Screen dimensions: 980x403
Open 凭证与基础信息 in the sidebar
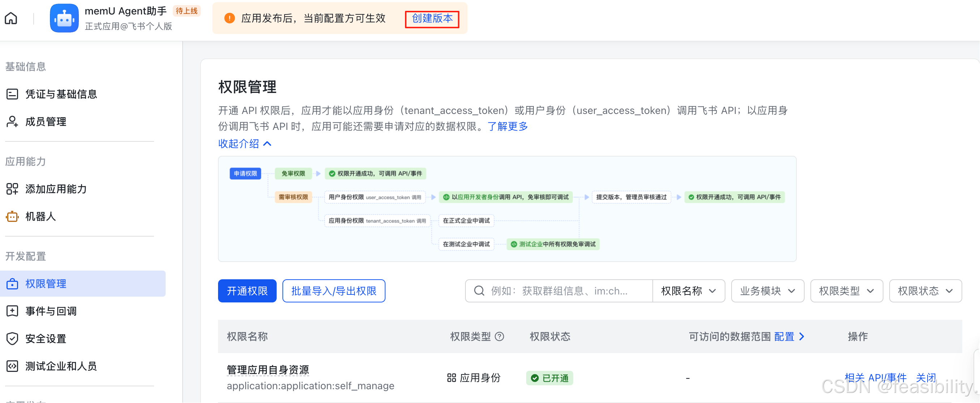point(61,94)
